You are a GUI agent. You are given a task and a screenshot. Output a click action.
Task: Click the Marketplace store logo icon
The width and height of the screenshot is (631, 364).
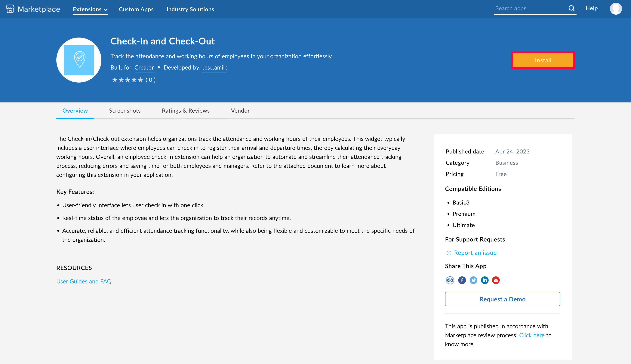[10, 9]
